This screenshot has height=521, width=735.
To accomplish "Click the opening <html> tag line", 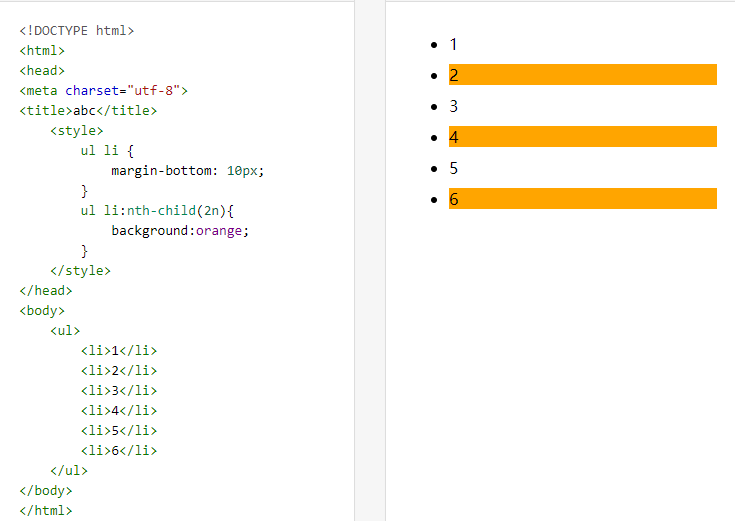I will [42, 51].
